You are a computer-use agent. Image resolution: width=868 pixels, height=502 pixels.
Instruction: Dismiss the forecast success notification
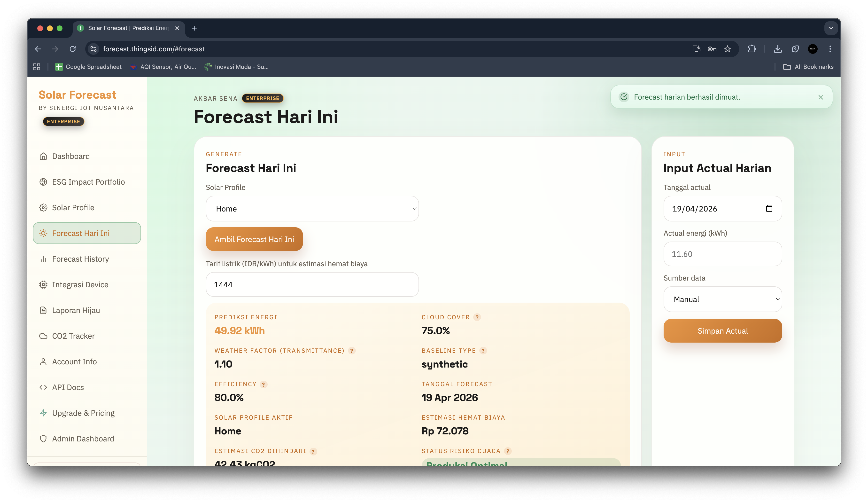click(x=821, y=97)
